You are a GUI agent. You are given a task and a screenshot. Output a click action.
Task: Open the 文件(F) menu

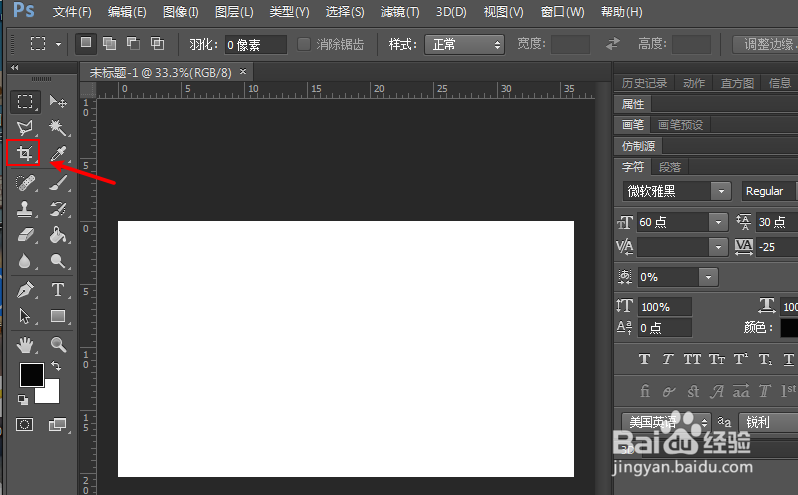pos(72,12)
